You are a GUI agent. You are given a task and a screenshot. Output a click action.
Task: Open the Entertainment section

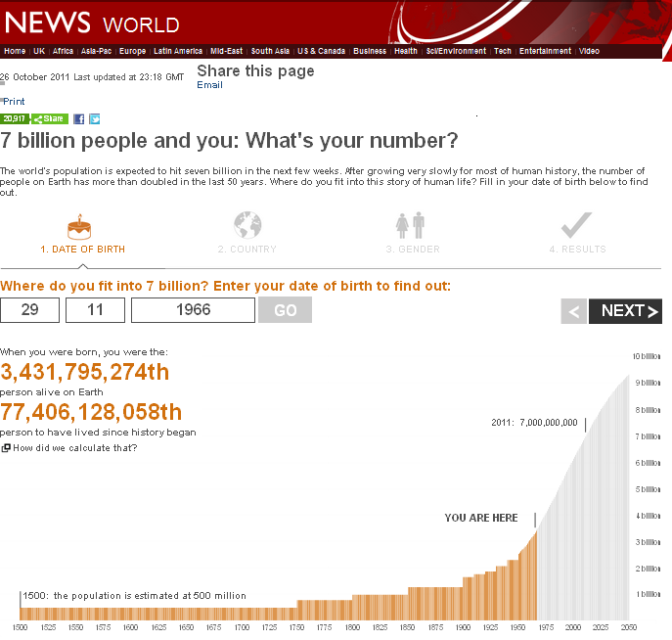point(545,51)
